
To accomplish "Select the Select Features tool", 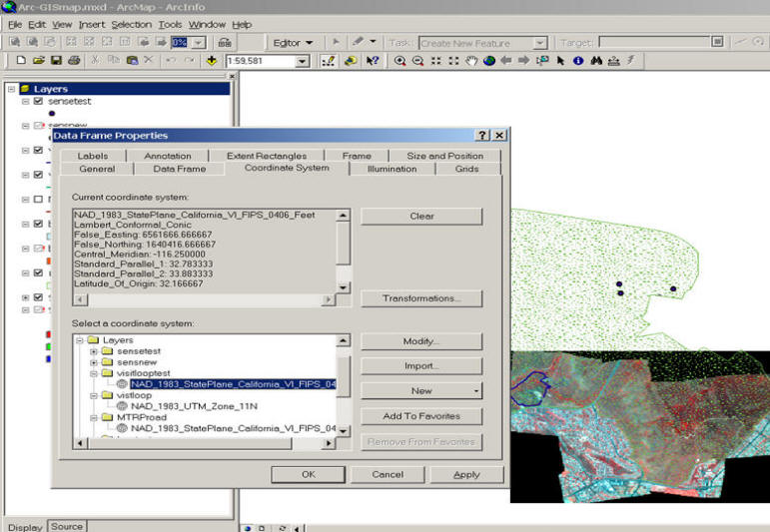I will pyautogui.click(x=542, y=61).
